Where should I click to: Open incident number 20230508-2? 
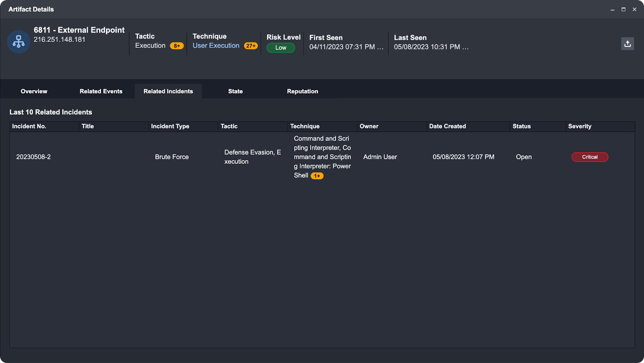(x=33, y=157)
